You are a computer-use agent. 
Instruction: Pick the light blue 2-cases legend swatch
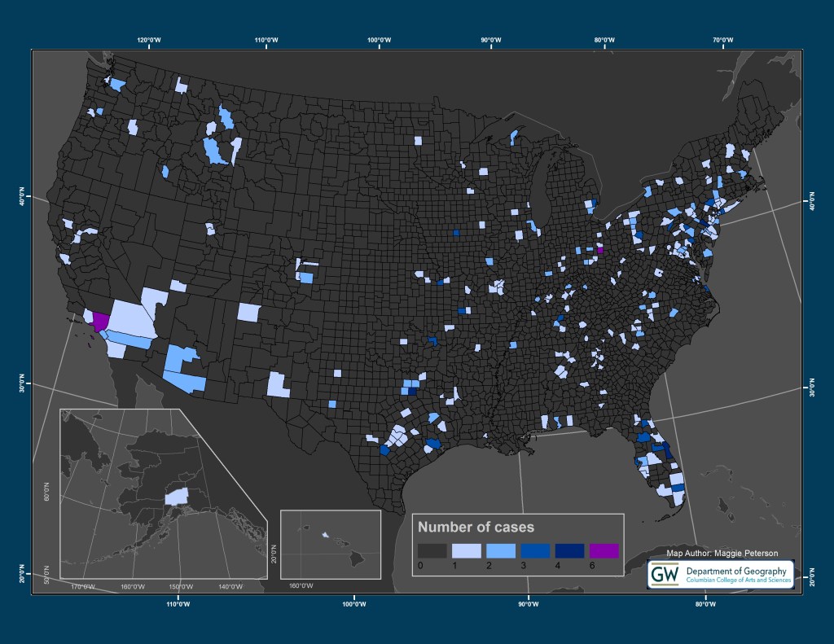click(x=501, y=551)
